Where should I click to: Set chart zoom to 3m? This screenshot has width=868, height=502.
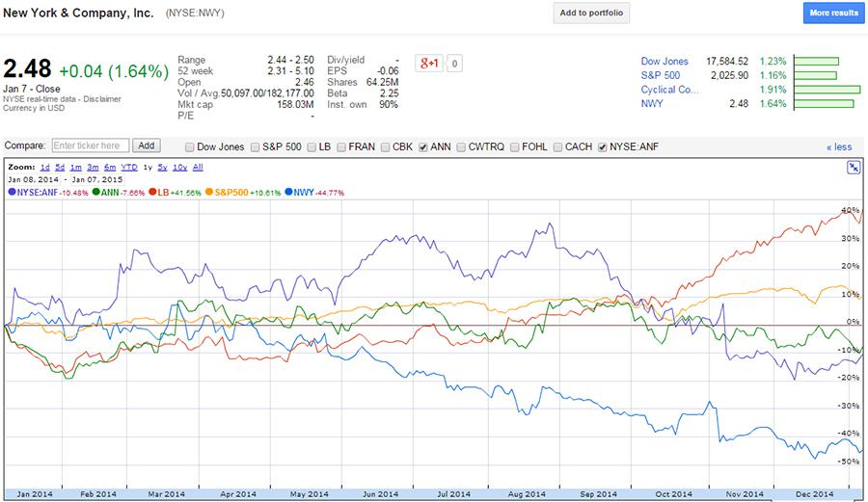pyautogui.click(x=93, y=167)
